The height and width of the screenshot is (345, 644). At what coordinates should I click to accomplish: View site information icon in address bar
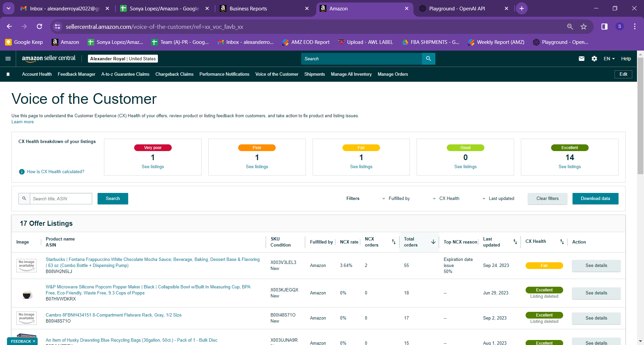(58, 26)
